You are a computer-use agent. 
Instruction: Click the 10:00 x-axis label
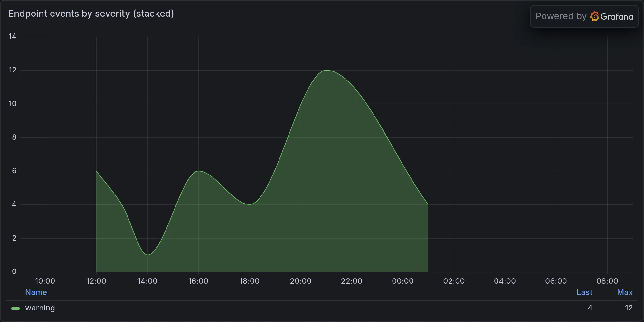coord(45,281)
